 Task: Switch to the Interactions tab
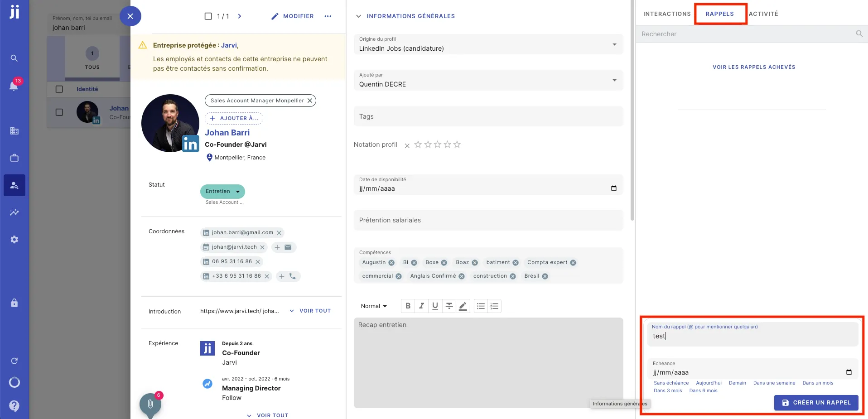(x=666, y=14)
